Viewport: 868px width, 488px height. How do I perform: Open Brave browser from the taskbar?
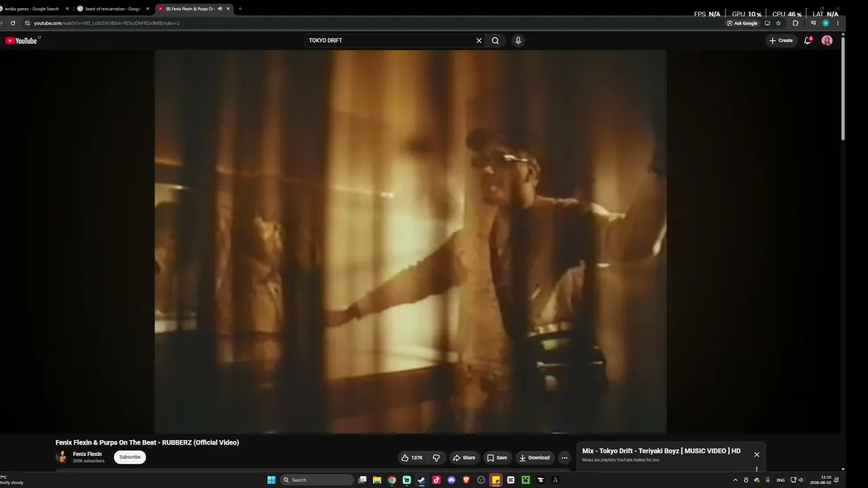[467, 480]
